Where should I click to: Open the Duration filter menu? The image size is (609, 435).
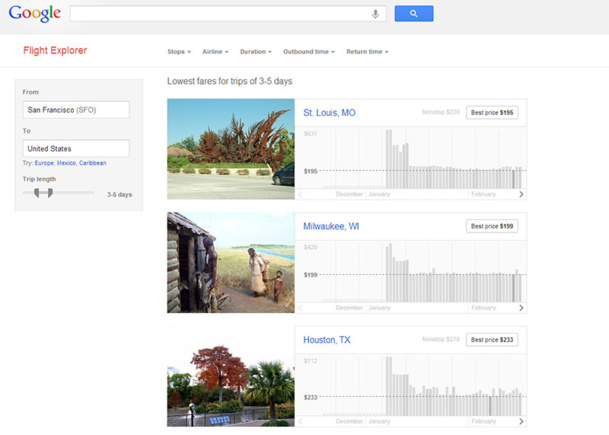point(255,51)
